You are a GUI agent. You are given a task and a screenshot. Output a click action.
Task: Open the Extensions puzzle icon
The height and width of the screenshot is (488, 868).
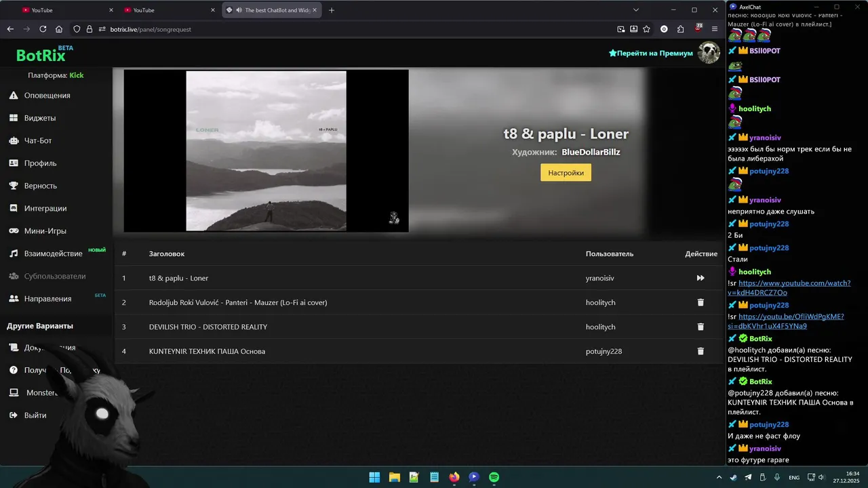[680, 29]
